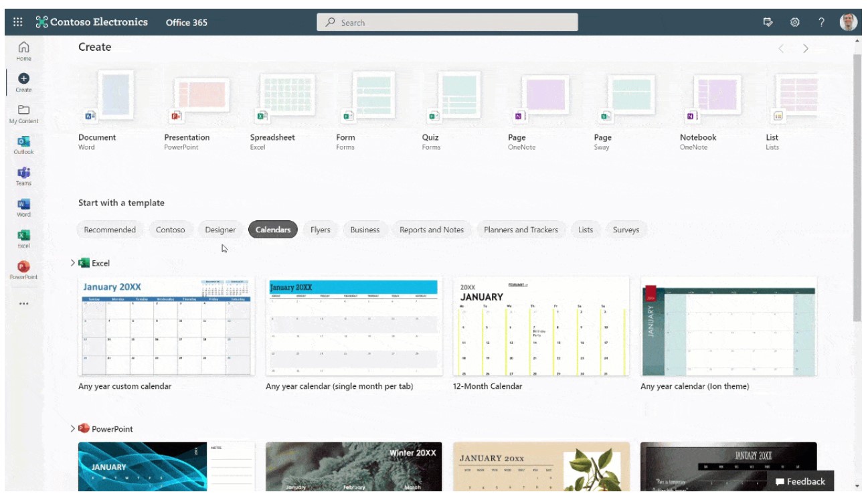This screenshot has width=868, height=502.
Task: Select the Recommended template tab
Action: coord(110,230)
